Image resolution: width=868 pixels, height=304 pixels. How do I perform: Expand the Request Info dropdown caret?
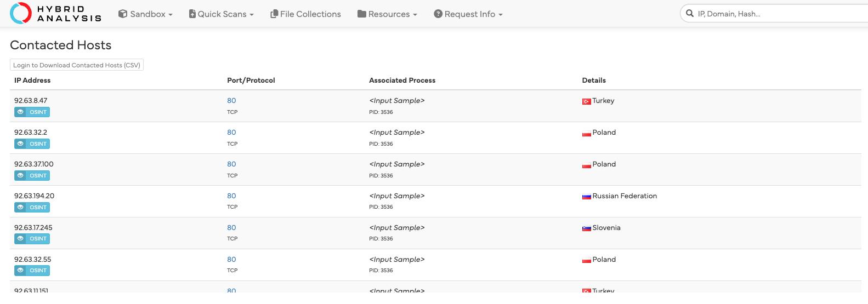(x=501, y=15)
